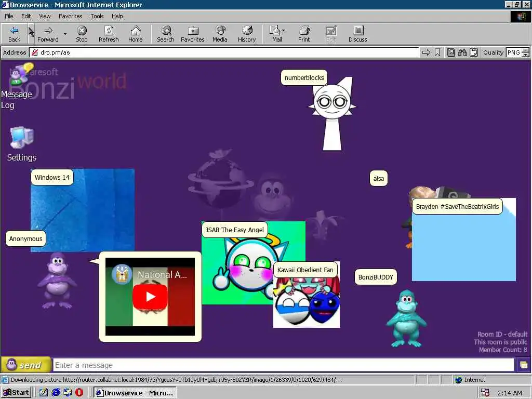Launch Internet Explorer from quick launch
This screenshot has height=399, width=532.
point(56,393)
